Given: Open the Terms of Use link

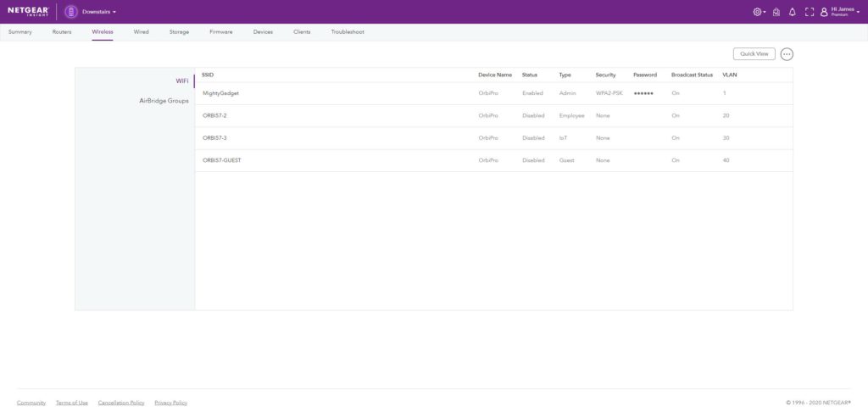Looking at the screenshot, I should (71, 403).
